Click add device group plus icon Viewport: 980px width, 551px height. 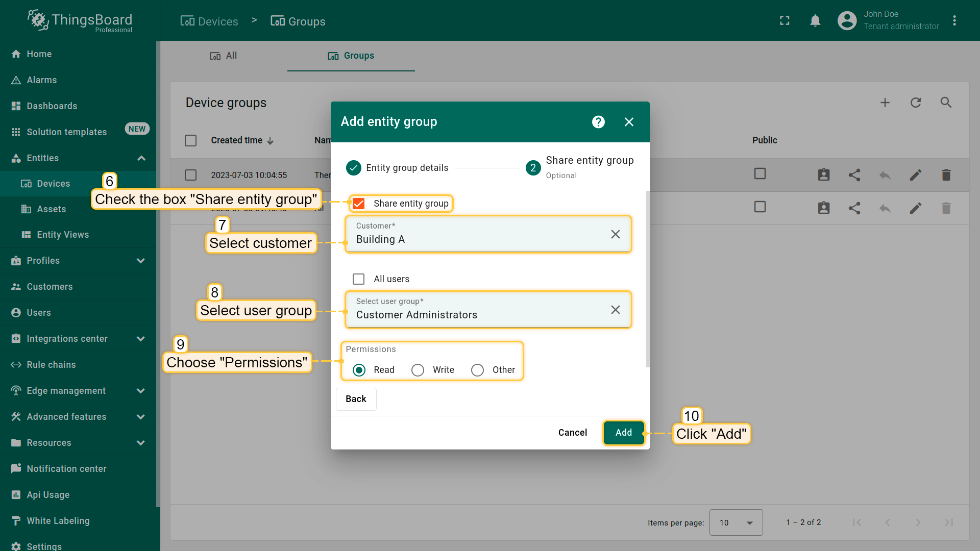(885, 103)
